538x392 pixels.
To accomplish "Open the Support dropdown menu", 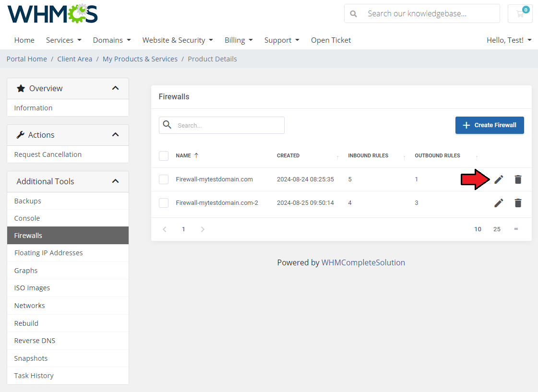I will [282, 40].
